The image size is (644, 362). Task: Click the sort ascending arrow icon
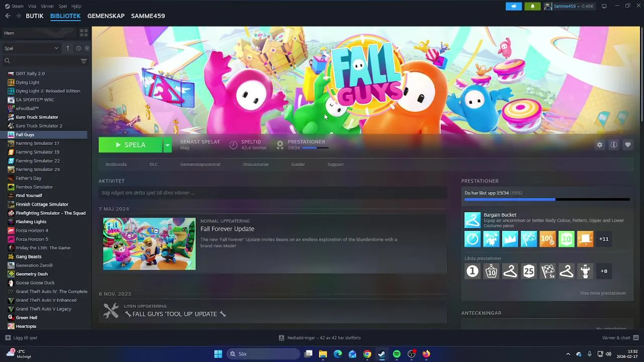click(68, 48)
